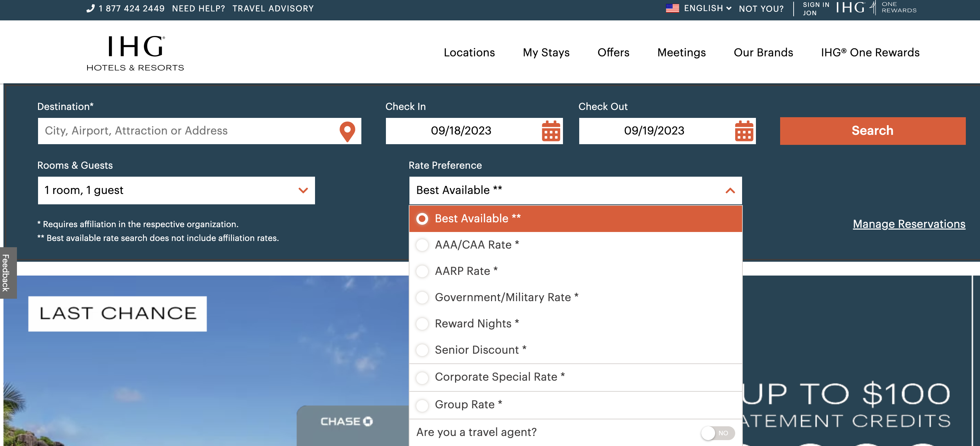Select the Corporate Special Rate option
The height and width of the screenshot is (446, 980).
(422, 378)
